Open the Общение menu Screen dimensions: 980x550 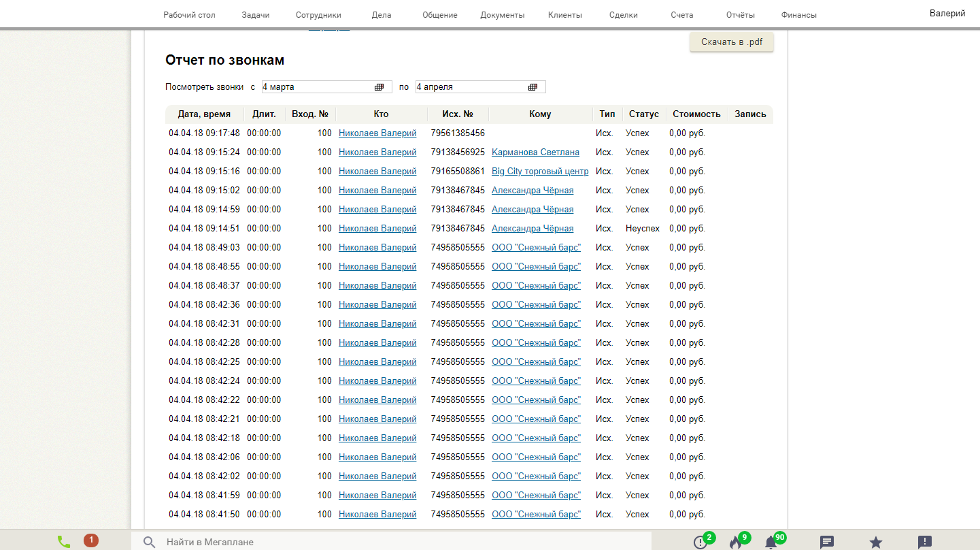click(440, 15)
